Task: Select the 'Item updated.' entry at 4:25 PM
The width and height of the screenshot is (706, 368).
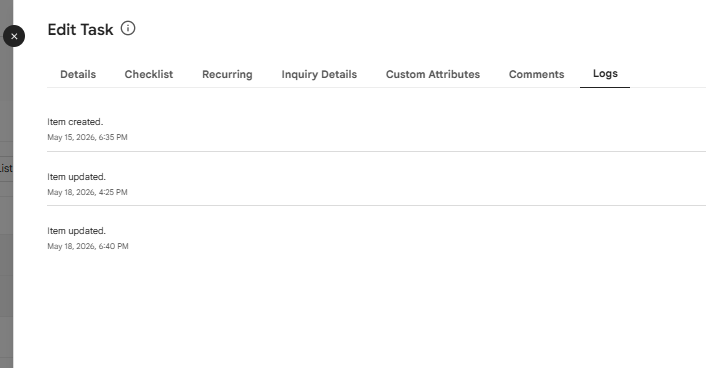Action: point(77,177)
